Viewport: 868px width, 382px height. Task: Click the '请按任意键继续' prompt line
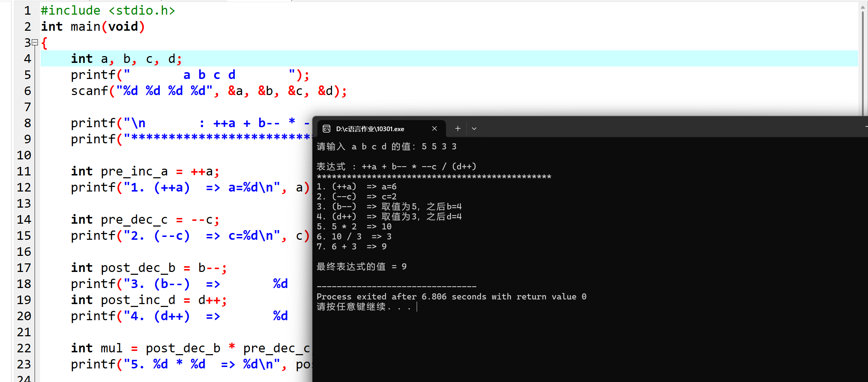(x=364, y=307)
